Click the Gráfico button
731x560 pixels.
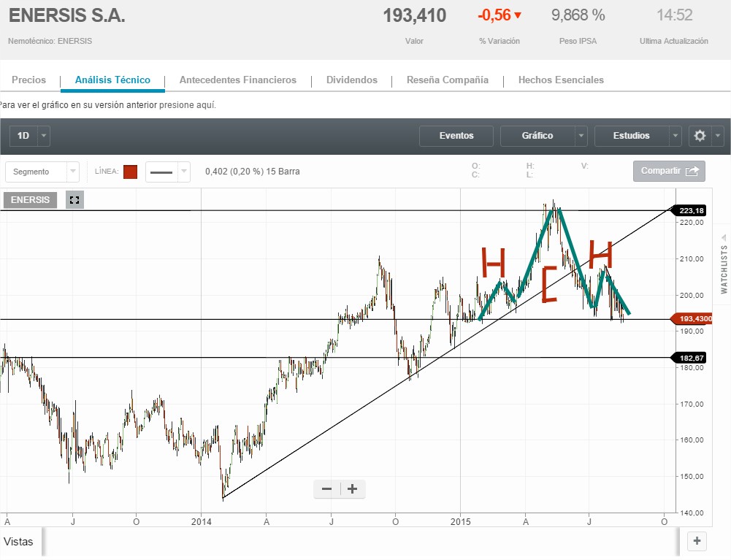[x=537, y=136]
